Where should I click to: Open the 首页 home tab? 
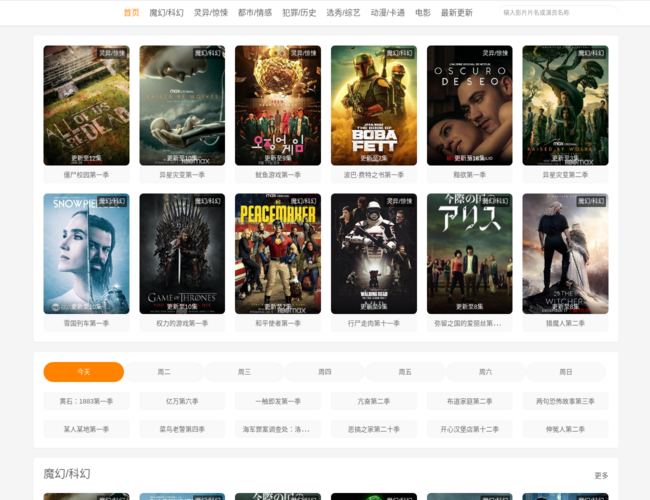point(131,13)
